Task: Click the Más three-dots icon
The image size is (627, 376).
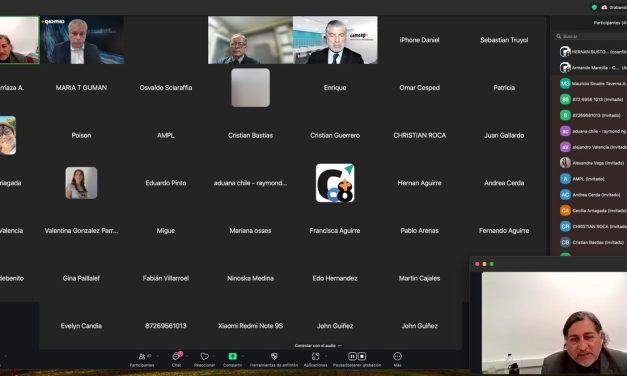Action: (397, 356)
